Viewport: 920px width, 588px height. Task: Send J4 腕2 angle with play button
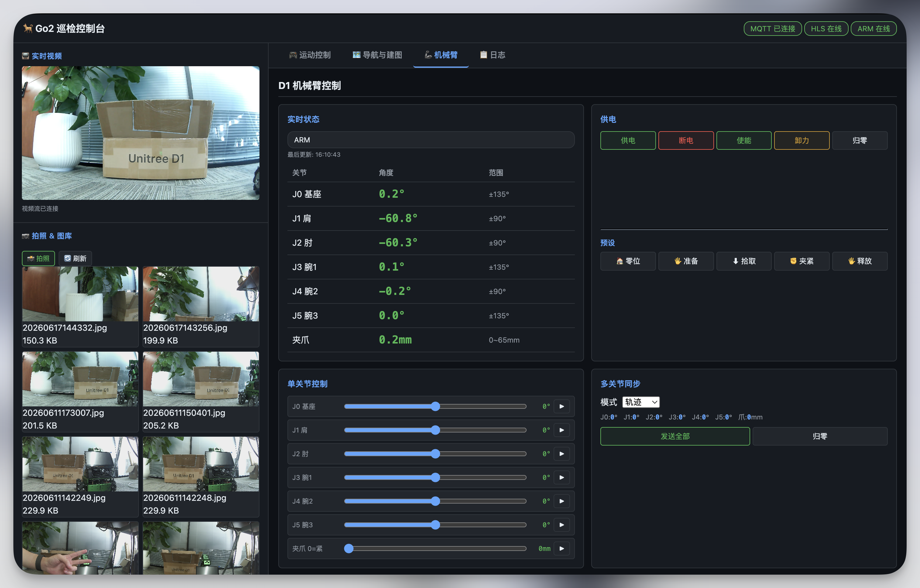pos(561,501)
